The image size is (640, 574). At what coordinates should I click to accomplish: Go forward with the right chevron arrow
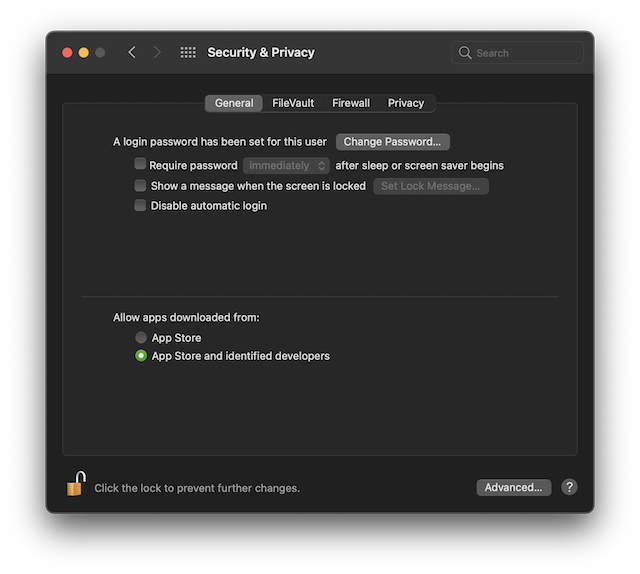point(157,52)
